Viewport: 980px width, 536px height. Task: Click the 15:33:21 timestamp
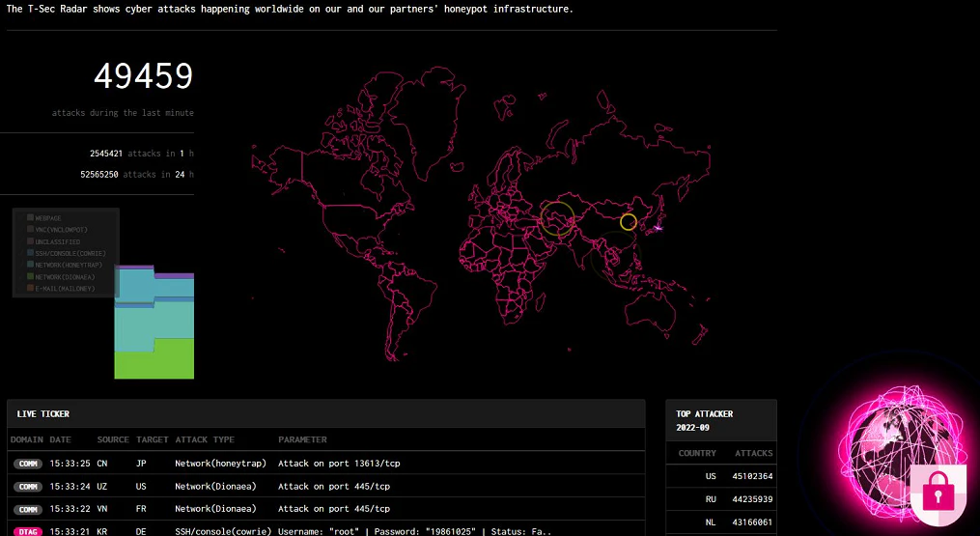coord(70,531)
